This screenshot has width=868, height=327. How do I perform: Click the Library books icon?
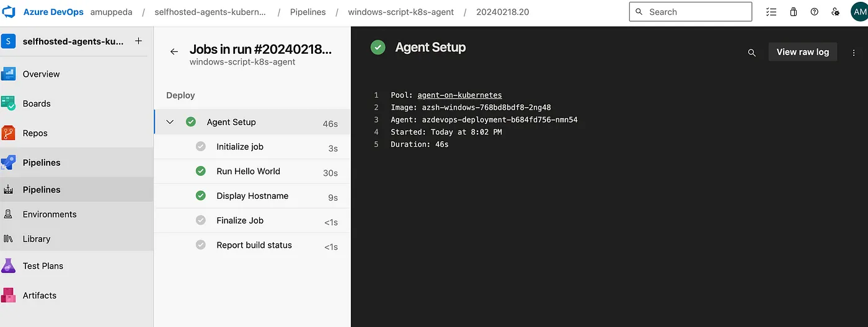coord(9,238)
